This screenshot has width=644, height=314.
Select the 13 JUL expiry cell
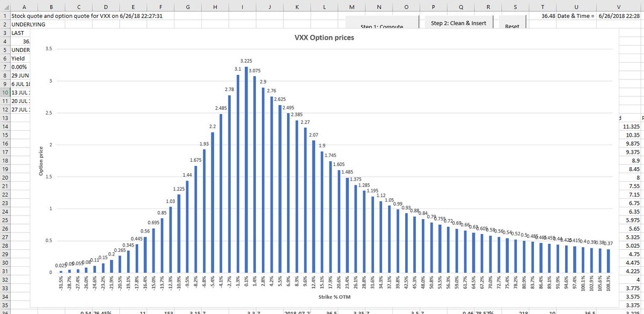pos(20,92)
